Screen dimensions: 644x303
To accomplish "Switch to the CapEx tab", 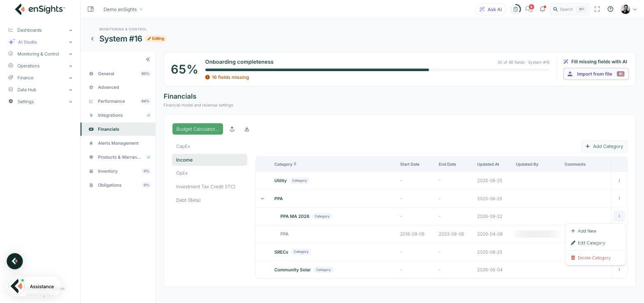I will tap(209, 146).
